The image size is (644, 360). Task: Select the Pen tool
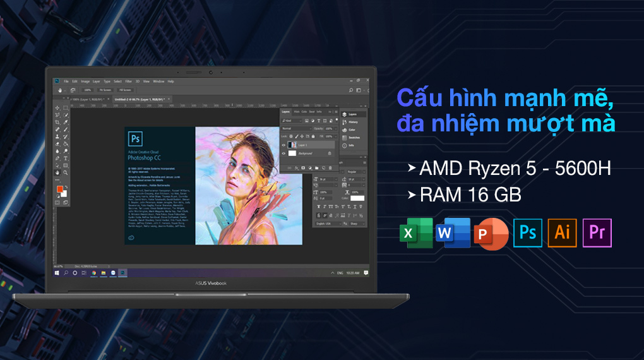(57, 159)
